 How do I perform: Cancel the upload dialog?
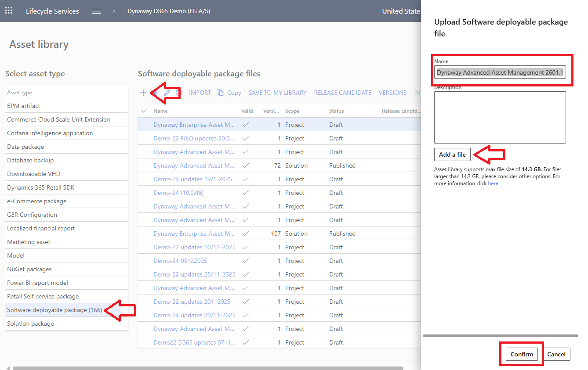pos(556,354)
